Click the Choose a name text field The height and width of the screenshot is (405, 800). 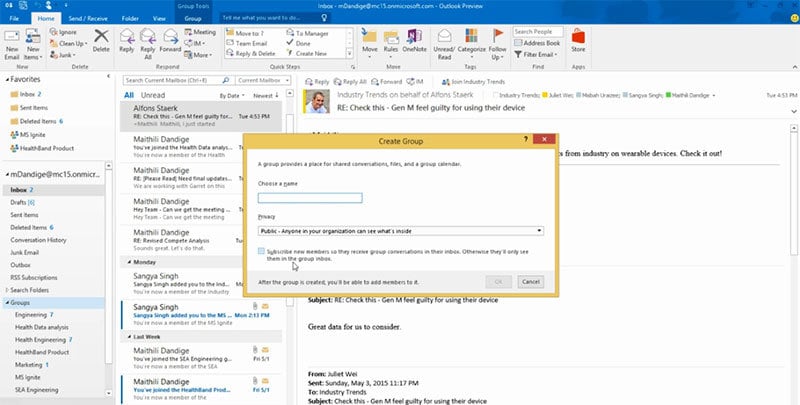point(310,198)
